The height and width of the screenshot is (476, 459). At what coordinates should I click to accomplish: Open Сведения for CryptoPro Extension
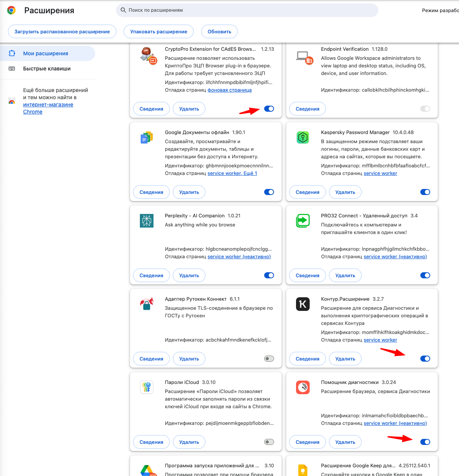pos(152,109)
